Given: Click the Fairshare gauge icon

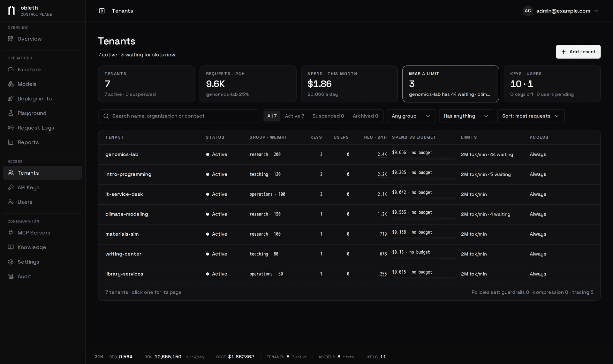Looking at the screenshot, I should (11, 69).
